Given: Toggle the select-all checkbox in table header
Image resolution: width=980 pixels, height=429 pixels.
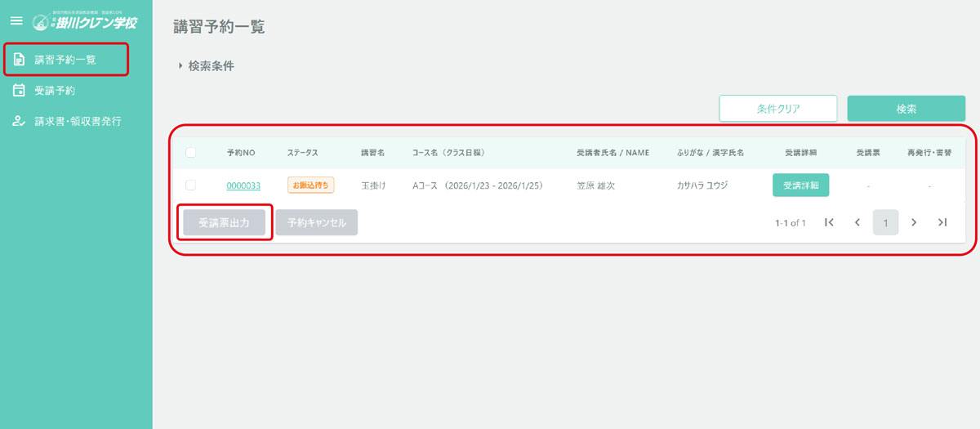Looking at the screenshot, I should point(191,153).
